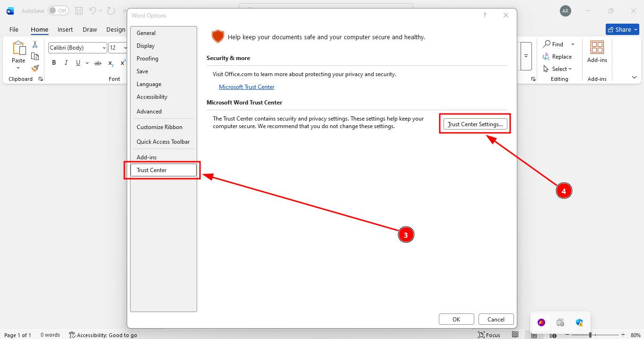The width and height of the screenshot is (644, 339).
Task: Open the Word Options help question mark
Action: 484,15
